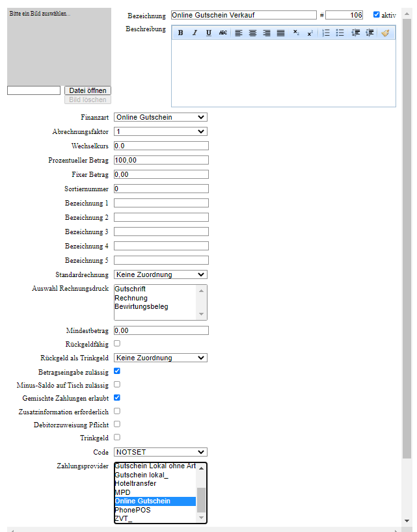Screen dimensions: 417x532
Task: Click the image file path field
Action: (x=34, y=90)
